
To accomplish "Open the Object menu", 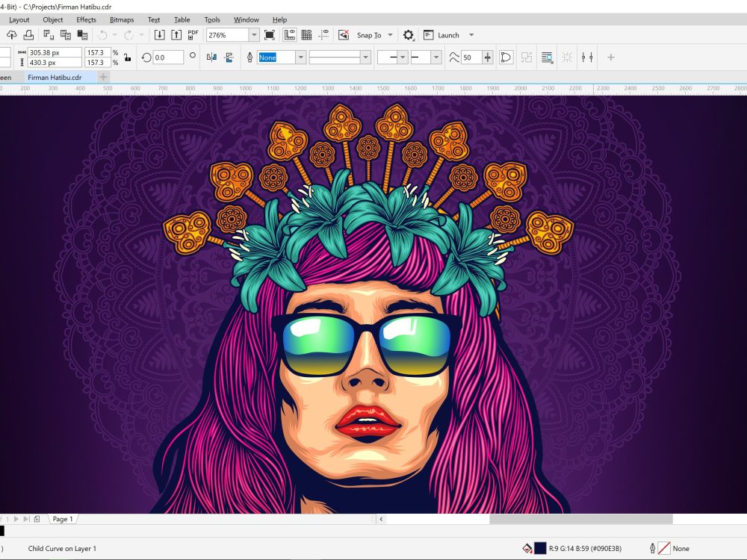I will [53, 19].
